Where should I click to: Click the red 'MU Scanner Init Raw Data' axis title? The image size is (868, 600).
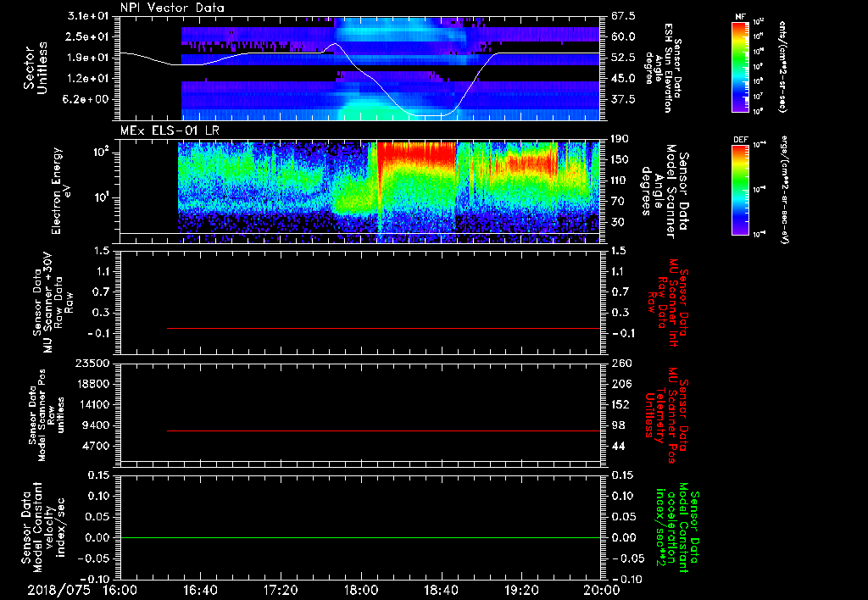667,303
